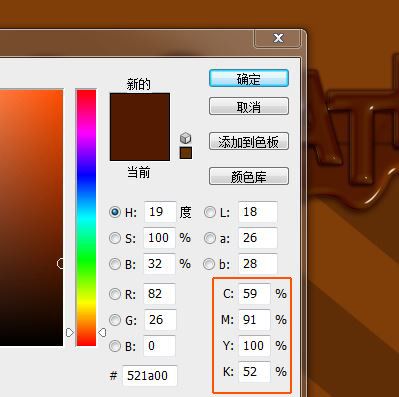Select the B brightness radio button
The height and width of the screenshot is (397, 399).
[115, 264]
